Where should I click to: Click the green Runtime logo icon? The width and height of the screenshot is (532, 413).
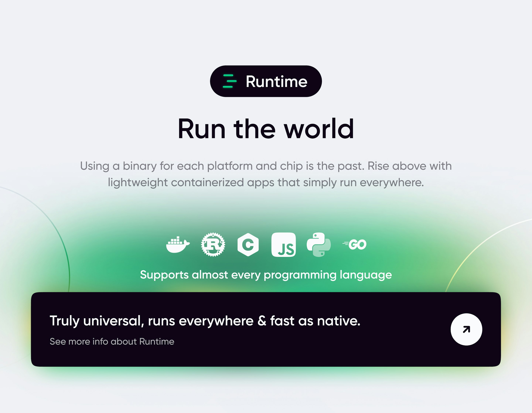[x=229, y=81]
